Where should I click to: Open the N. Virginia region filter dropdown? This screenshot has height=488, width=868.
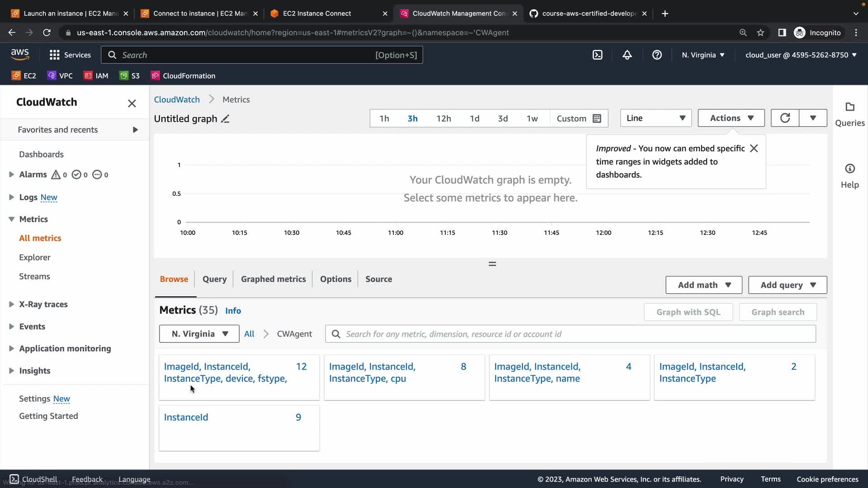click(x=199, y=334)
